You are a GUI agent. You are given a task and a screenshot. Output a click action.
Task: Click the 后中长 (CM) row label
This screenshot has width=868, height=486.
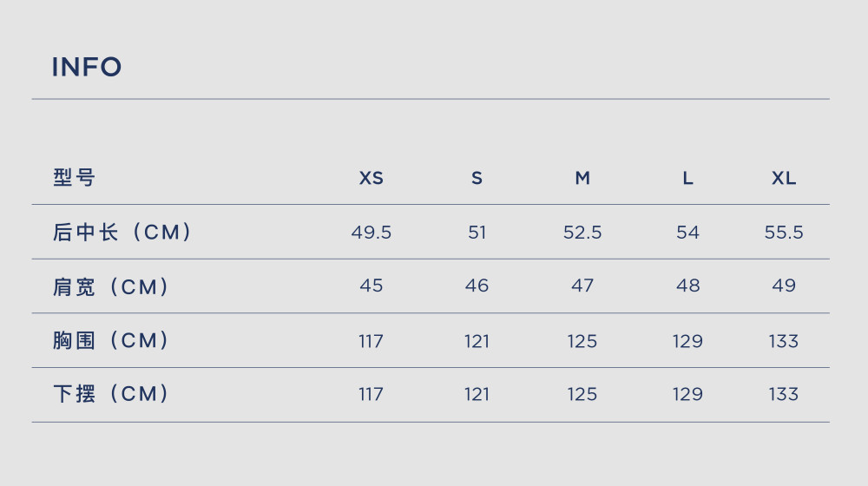pyautogui.click(x=122, y=232)
